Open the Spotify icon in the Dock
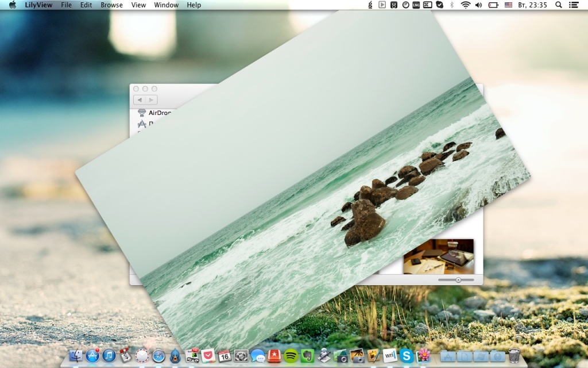This screenshot has width=588, height=368. [x=291, y=356]
